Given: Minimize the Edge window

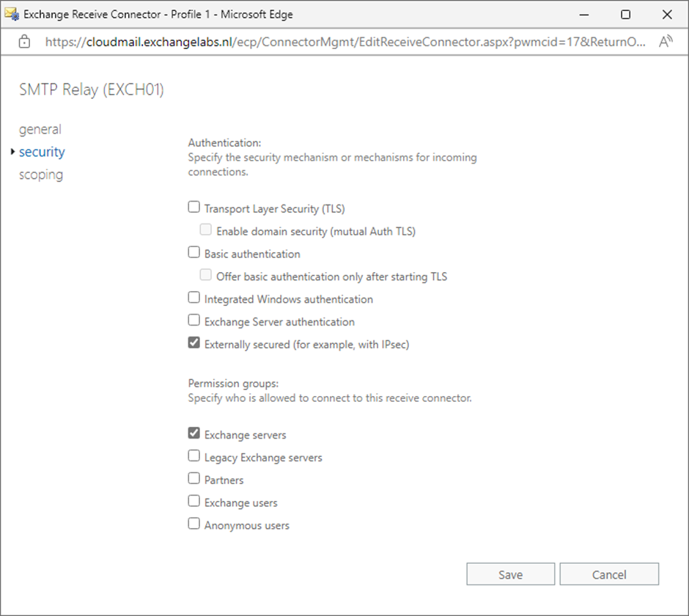Looking at the screenshot, I should point(584,15).
